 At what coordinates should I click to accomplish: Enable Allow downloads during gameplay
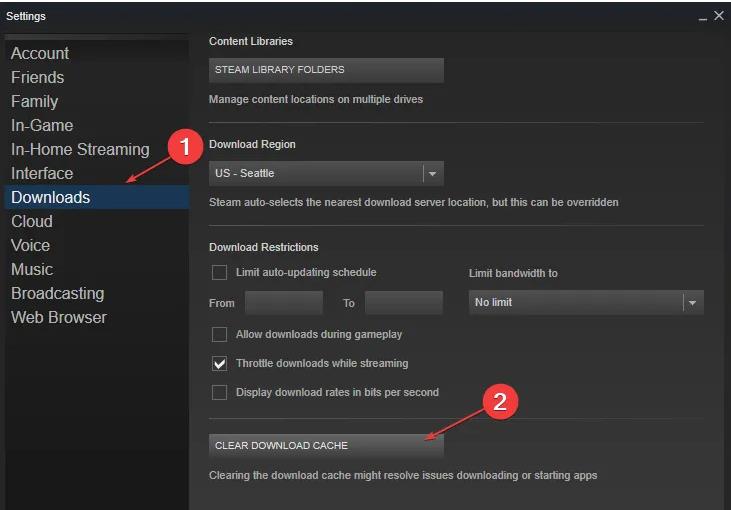point(220,335)
